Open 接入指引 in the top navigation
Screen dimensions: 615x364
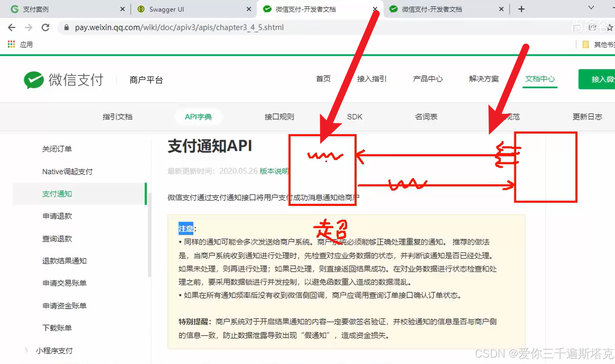tap(372, 79)
